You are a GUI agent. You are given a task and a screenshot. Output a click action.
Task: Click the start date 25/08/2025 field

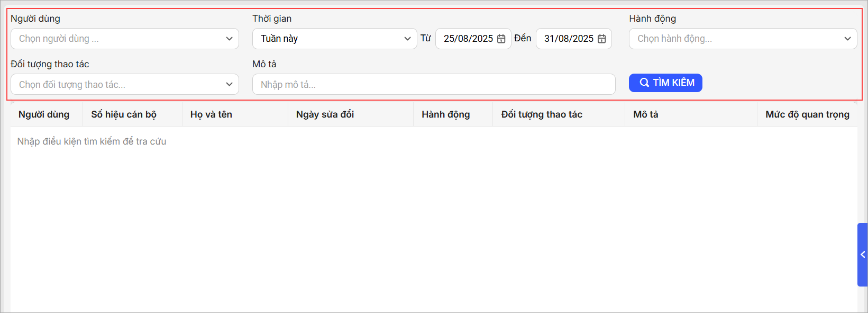[x=468, y=39]
